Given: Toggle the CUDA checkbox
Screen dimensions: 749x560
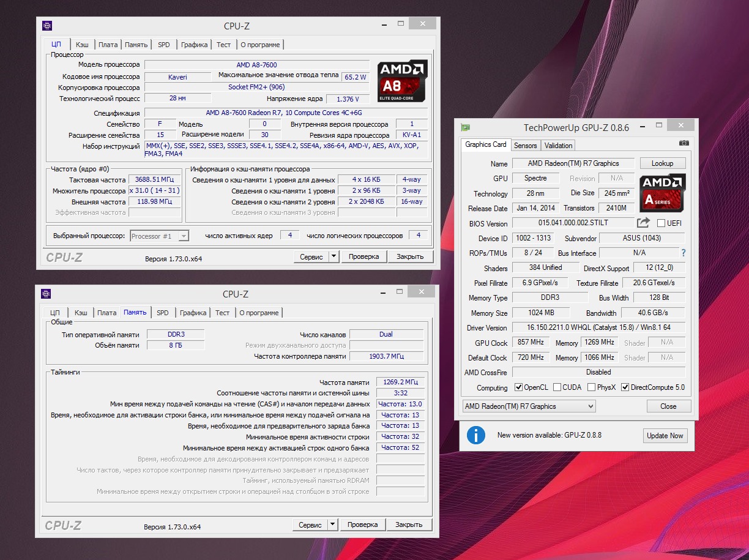Looking at the screenshot, I should 557,387.
